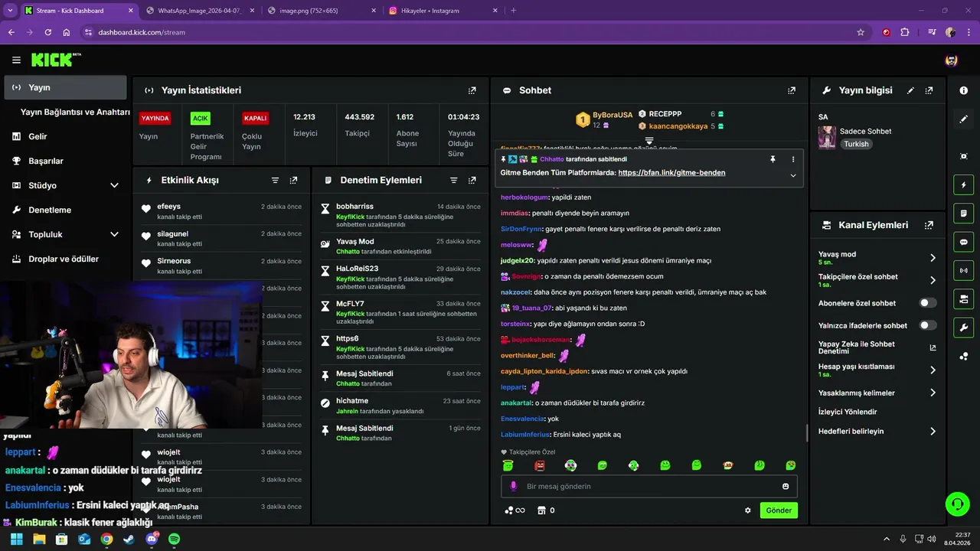
Task: Unpin the pinned chat message
Action: click(773, 159)
